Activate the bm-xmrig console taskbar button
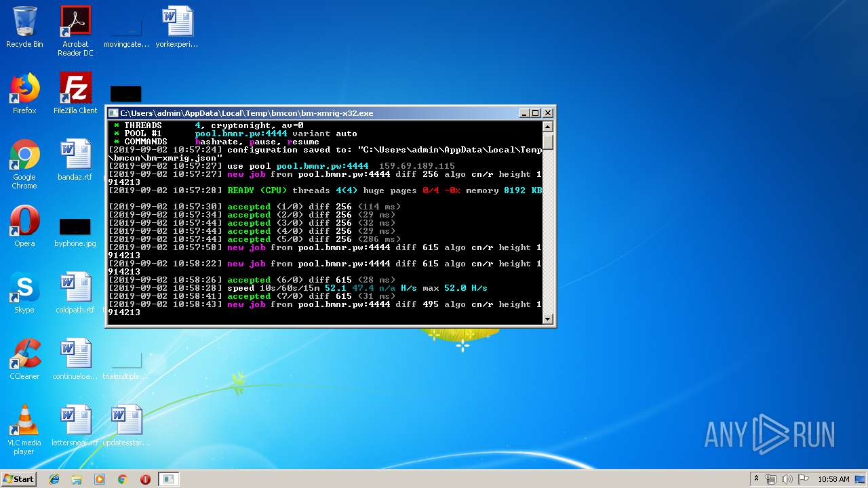 (168, 479)
